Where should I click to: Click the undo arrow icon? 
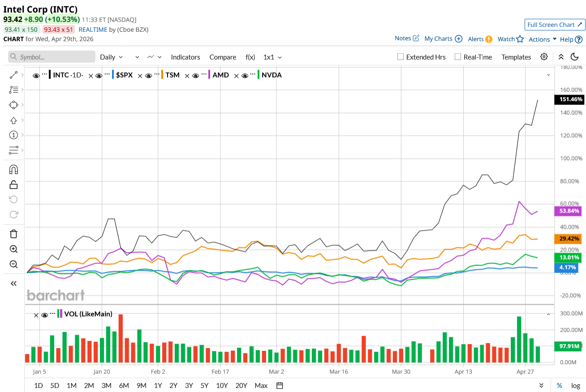click(x=13, y=199)
